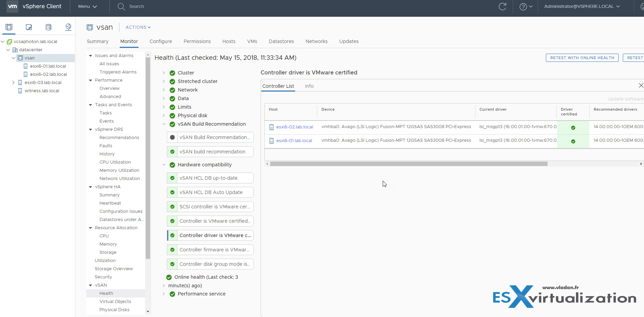Screen dimensions: 644x317
Task: Click driver certified check for esxi6-02 row
Action: 573,128
